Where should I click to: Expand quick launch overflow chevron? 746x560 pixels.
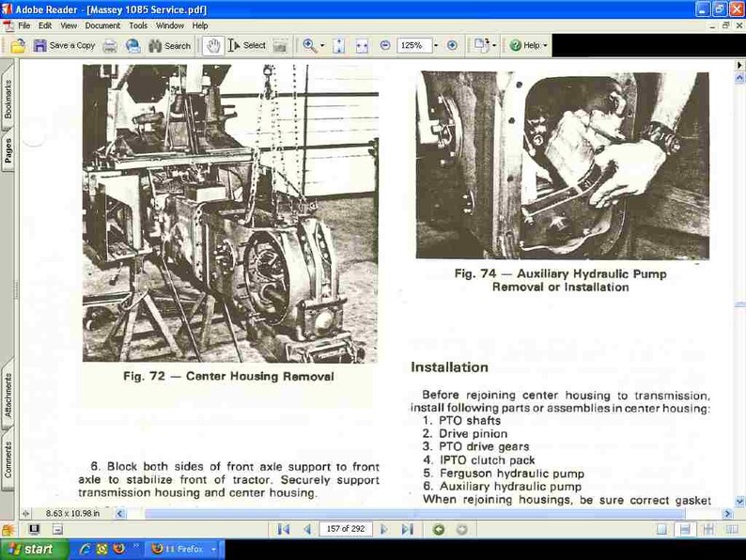tap(135, 546)
